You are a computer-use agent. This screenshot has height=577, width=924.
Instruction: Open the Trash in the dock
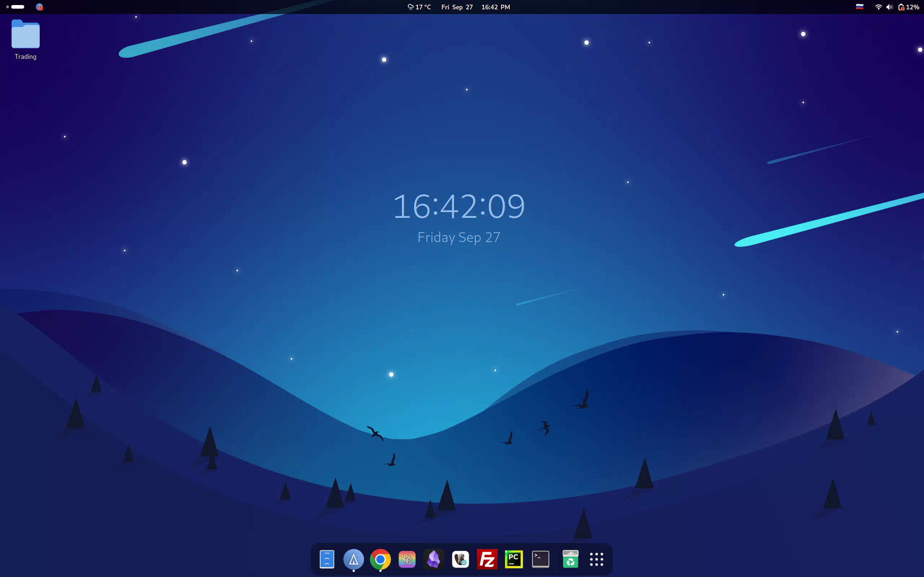point(570,559)
